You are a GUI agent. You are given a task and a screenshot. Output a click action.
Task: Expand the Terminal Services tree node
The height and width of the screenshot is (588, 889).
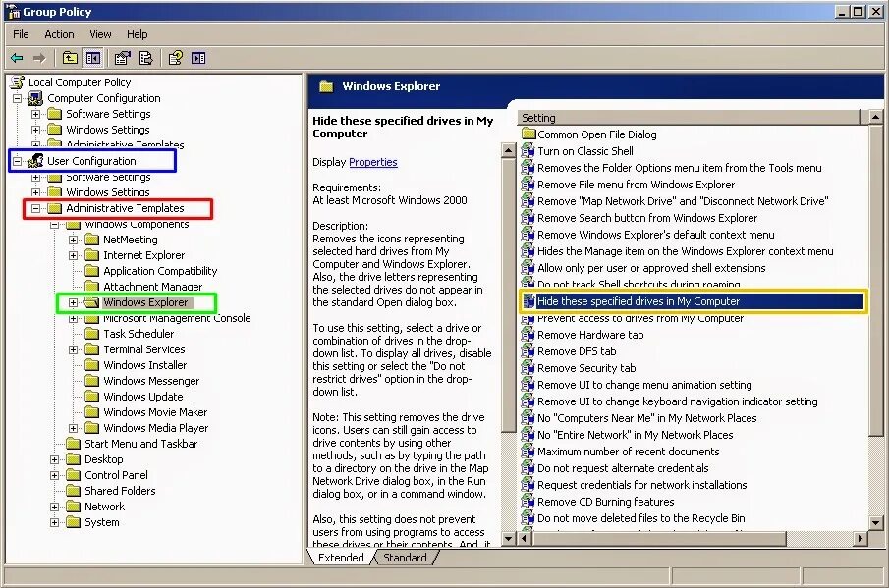pos(73,349)
